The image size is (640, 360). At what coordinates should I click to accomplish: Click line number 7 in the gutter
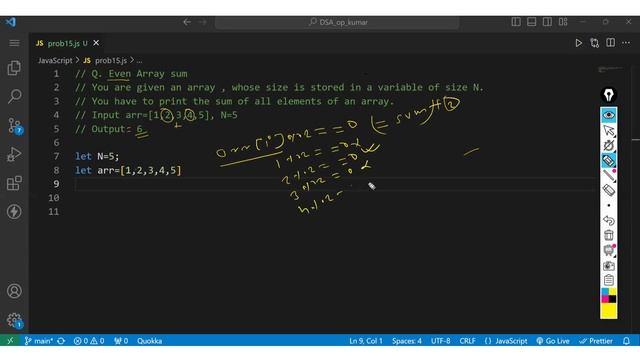point(56,156)
